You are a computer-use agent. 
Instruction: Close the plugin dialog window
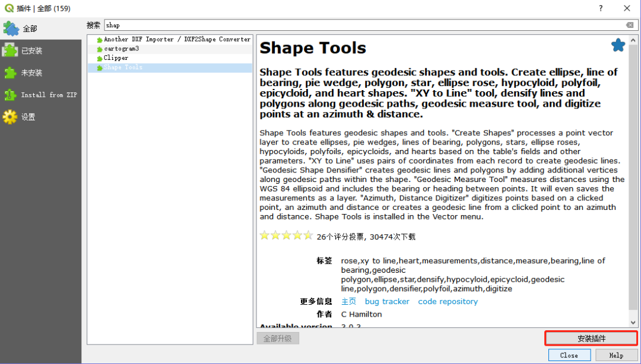point(627,8)
